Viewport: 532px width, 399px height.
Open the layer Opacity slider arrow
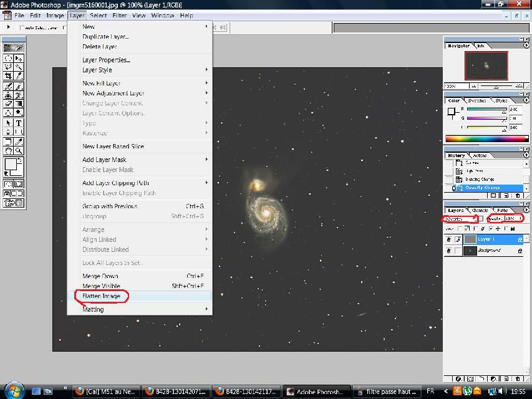click(x=521, y=218)
